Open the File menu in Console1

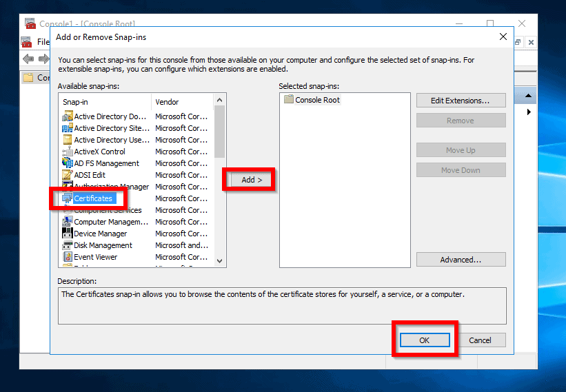(x=43, y=42)
